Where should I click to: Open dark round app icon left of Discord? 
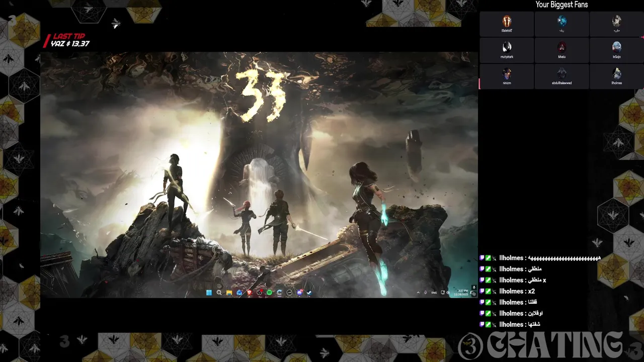[x=289, y=293]
